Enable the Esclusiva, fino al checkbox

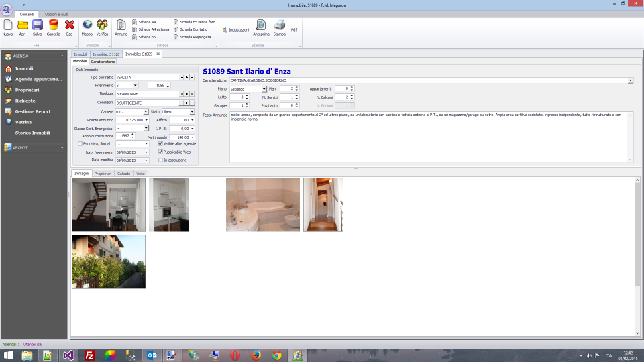(81, 143)
